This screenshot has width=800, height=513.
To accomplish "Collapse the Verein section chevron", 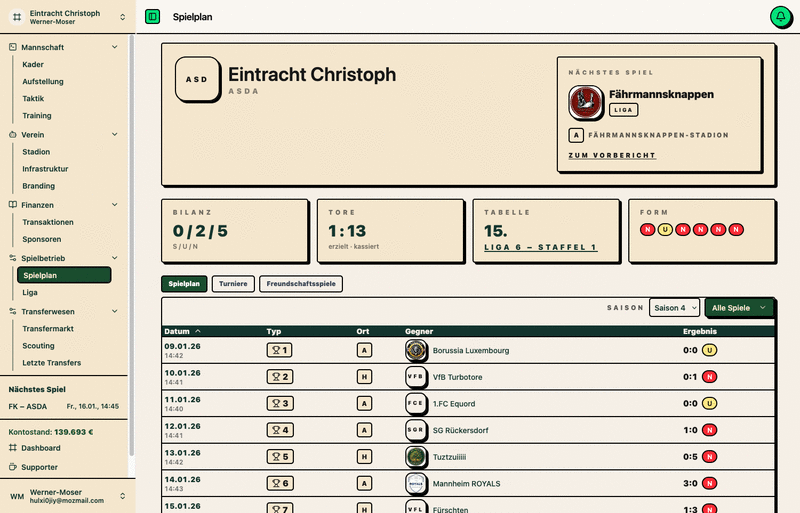I will pyautogui.click(x=114, y=135).
